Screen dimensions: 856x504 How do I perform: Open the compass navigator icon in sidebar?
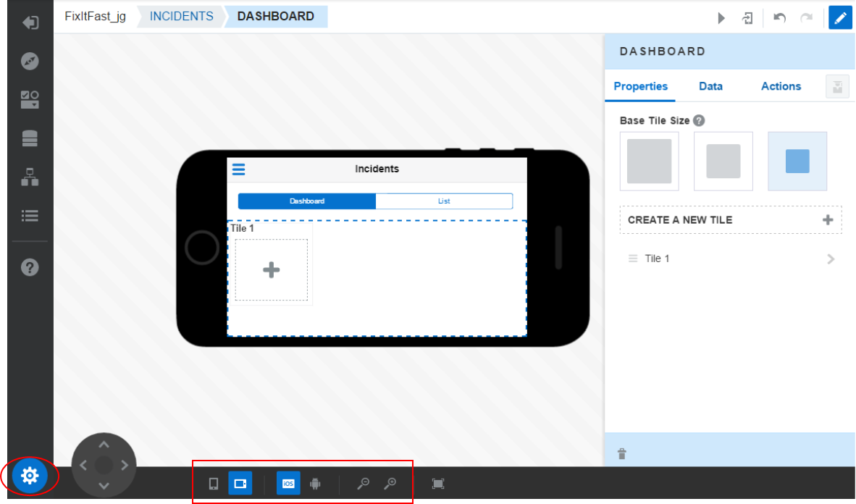(30, 61)
